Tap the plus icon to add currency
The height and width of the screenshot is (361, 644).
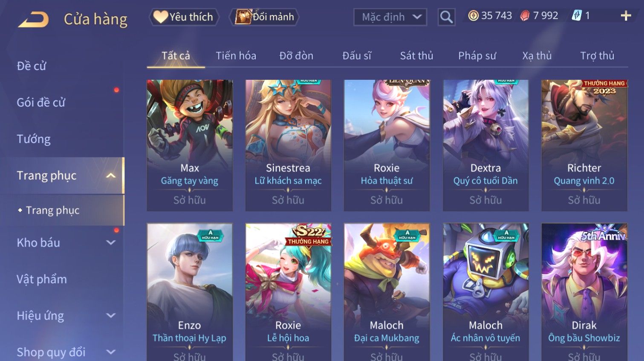[x=626, y=16]
